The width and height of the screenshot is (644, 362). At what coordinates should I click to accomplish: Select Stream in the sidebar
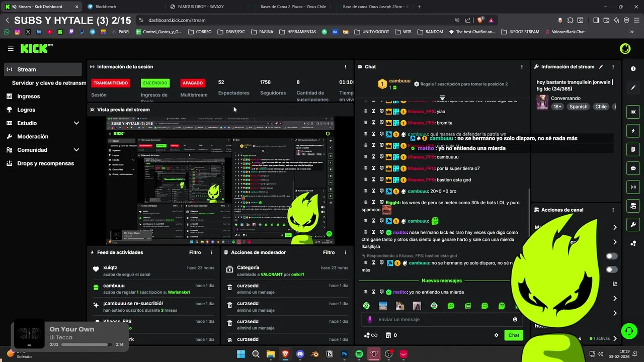(43, 69)
